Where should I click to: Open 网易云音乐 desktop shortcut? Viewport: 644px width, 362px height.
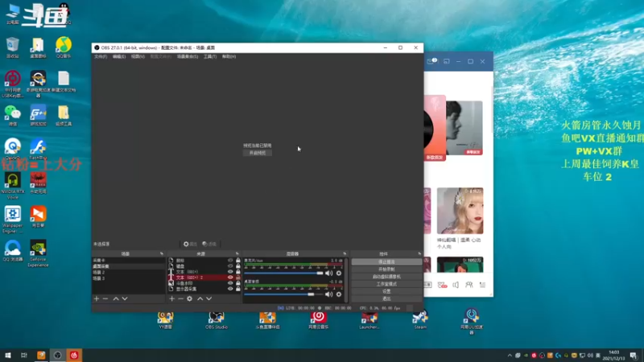click(318, 320)
